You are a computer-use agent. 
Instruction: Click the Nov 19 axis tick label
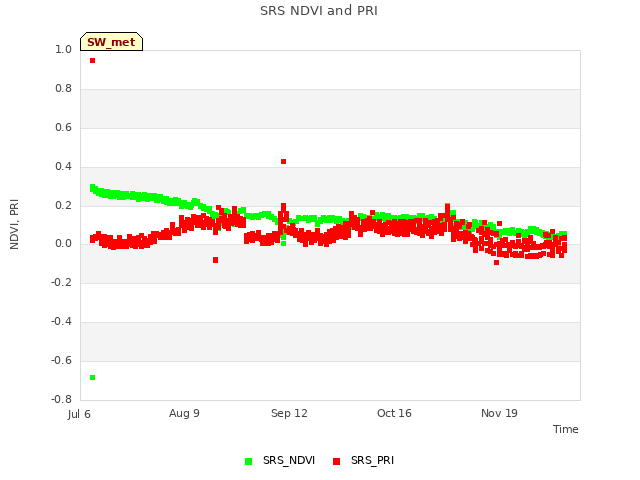[x=499, y=413]
